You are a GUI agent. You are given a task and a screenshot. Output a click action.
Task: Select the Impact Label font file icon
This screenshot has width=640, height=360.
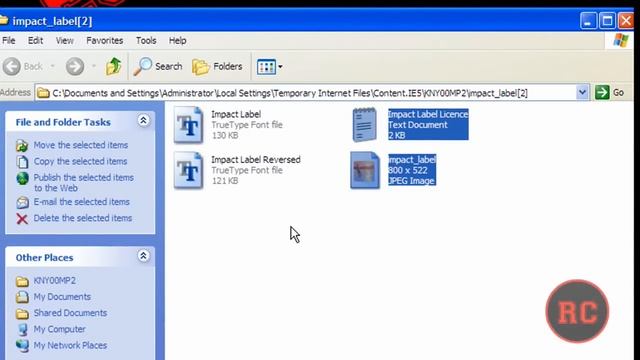tap(188, 125)
